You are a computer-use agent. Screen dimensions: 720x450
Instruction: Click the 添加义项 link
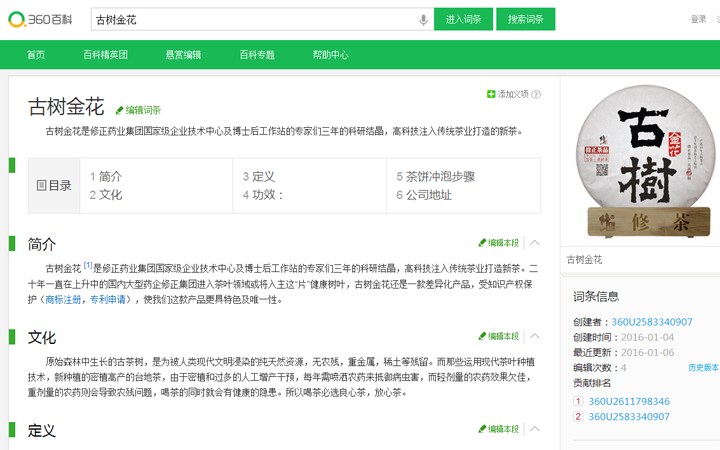pyautogui.click(x=513, y=94)
